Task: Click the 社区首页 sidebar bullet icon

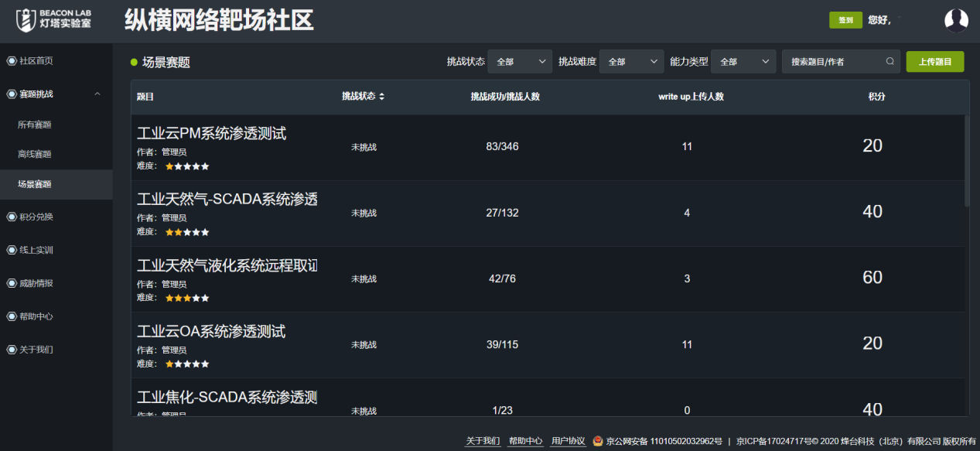Action: 11,61
